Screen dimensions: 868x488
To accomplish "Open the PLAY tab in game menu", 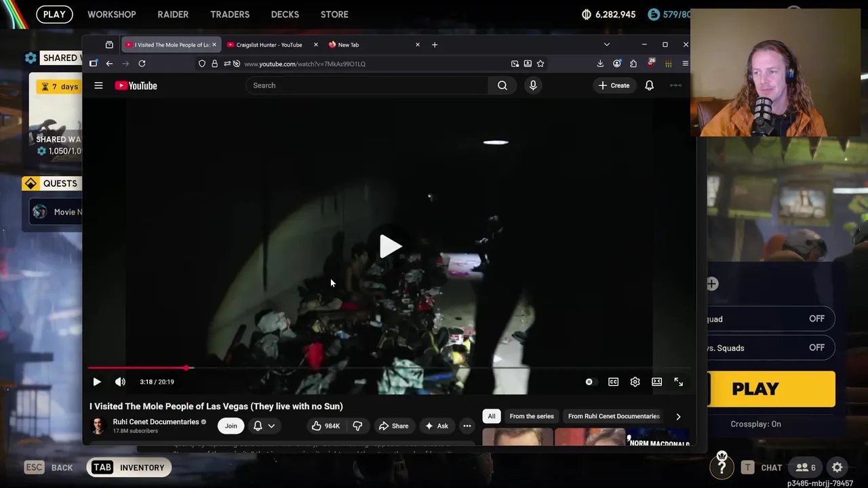I will [x=54, y=14].
